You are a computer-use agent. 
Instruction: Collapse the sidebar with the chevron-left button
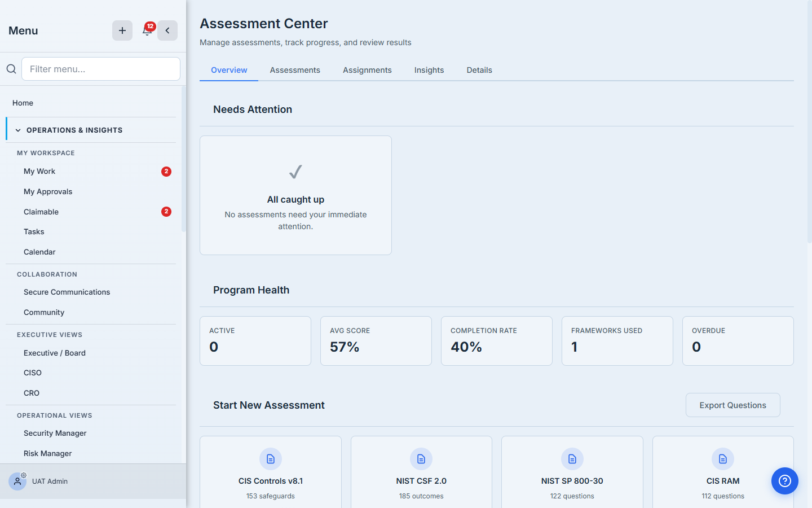coord(167,30)
